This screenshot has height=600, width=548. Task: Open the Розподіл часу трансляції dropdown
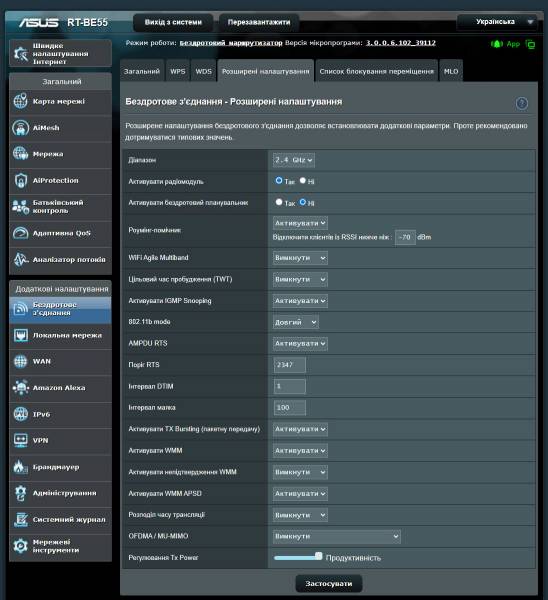pyautogui.click(x=300, y=515)
